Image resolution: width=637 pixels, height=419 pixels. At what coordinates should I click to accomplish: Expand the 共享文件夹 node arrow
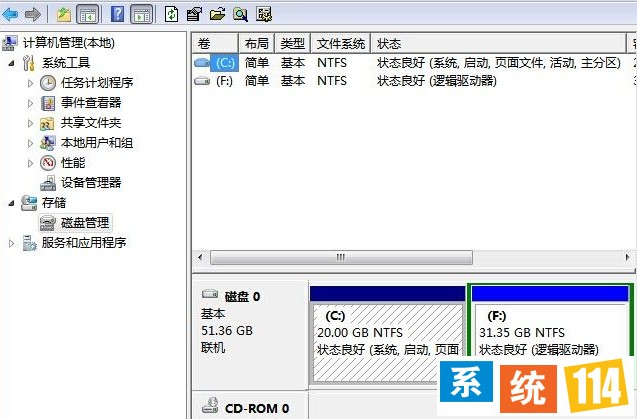[x=30, y=123]
